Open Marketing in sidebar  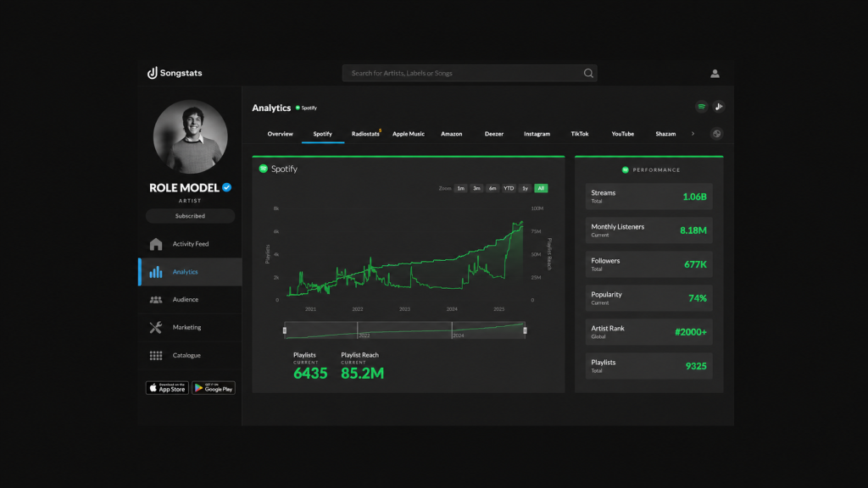190,328
